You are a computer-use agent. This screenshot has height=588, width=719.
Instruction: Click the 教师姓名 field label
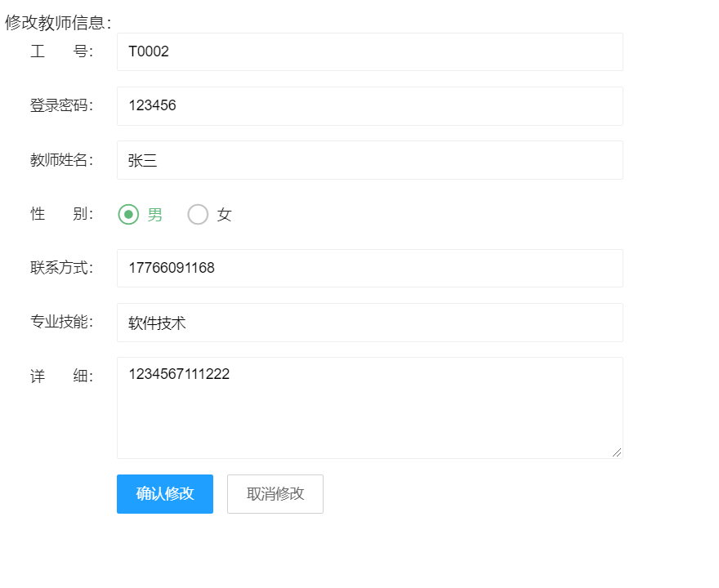tap(61, 160)
